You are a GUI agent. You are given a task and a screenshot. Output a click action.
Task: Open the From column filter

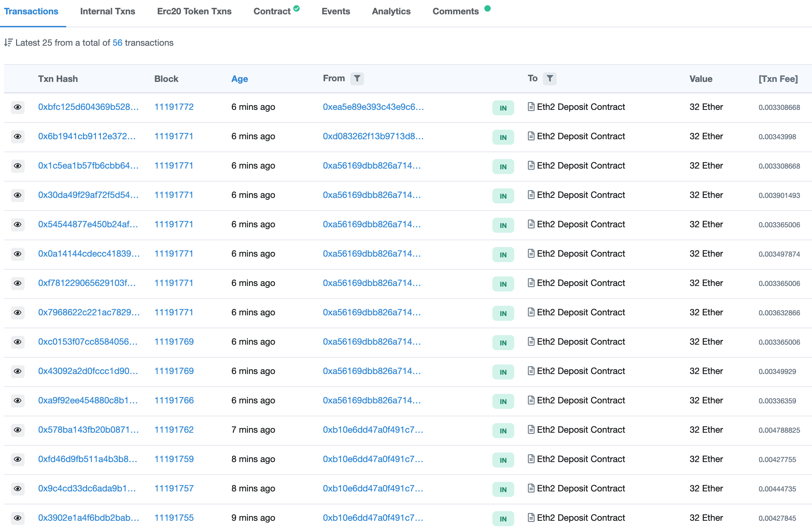point(357,79)
